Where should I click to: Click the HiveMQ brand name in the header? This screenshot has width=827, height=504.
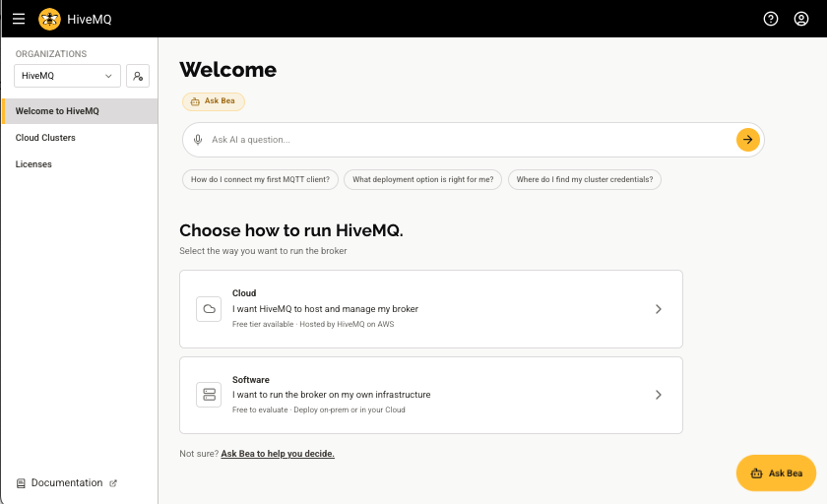pos(90,20)
